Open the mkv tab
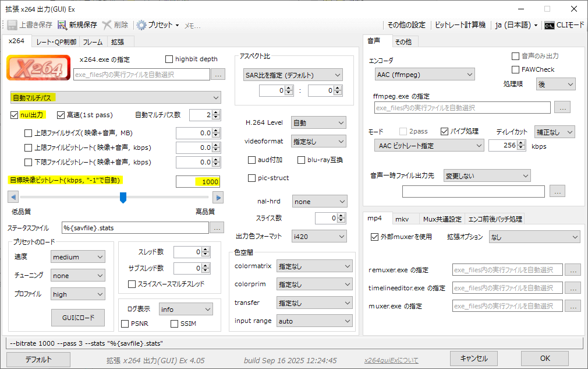This screenshot has height=369, width=588. tap(402, 219)
